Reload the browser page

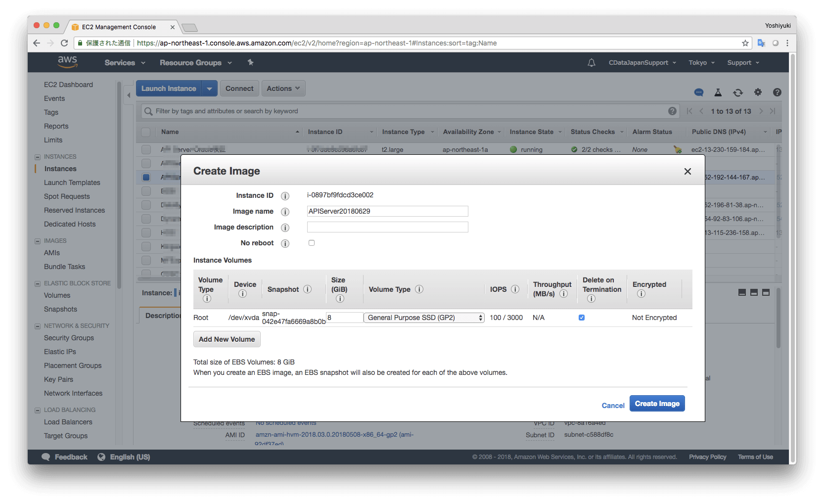coord(64,43)
